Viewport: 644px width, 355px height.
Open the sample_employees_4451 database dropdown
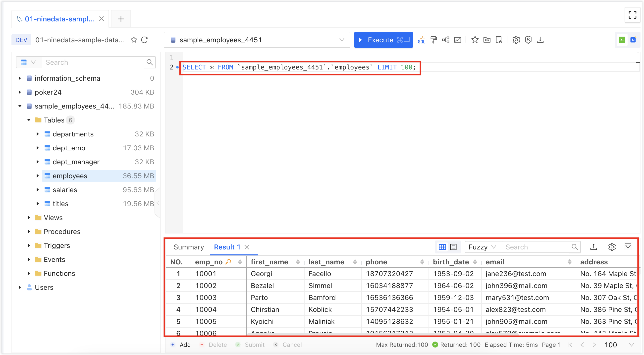click(x=257, y=40)
